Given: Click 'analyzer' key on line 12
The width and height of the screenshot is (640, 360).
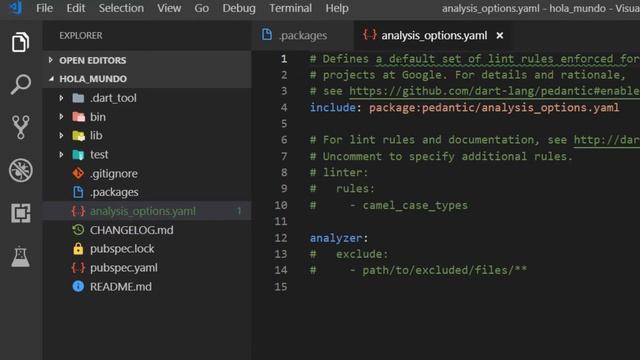Looking at the screenshot, I should click(336, 238).
